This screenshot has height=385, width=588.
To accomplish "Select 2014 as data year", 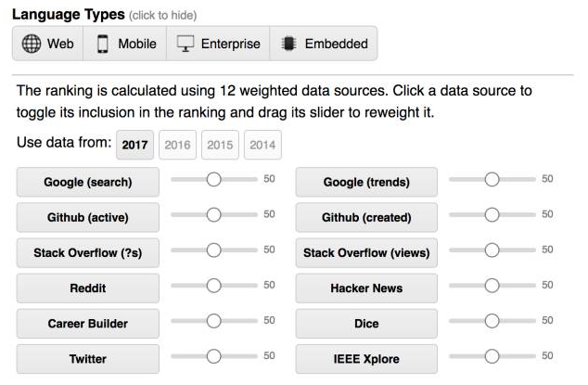I will pos(262,145).
